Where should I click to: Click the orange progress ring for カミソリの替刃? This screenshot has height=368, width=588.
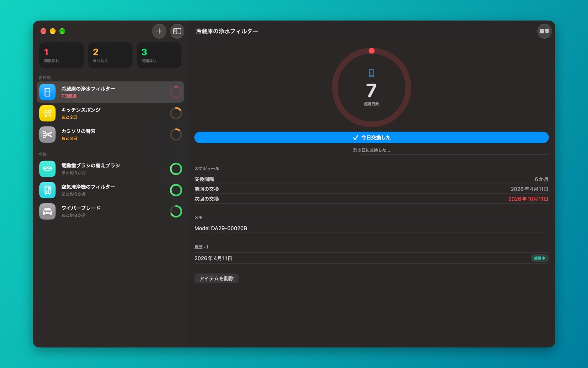tap(176, 135)
